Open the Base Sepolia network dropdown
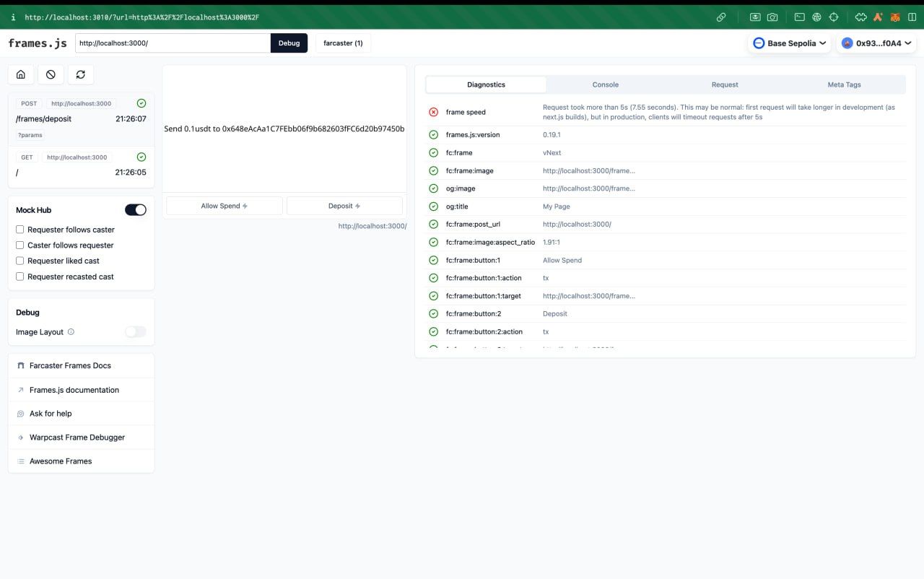 pyautogui.click(x=790, y=43)
